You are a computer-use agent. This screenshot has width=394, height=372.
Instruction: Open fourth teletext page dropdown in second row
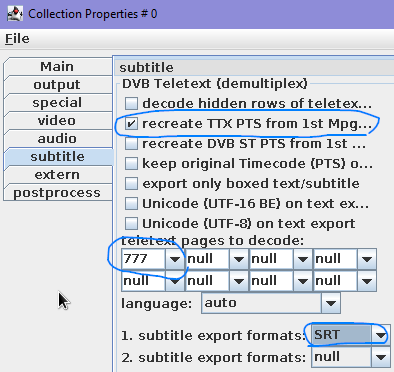click(x=367, y=281)
